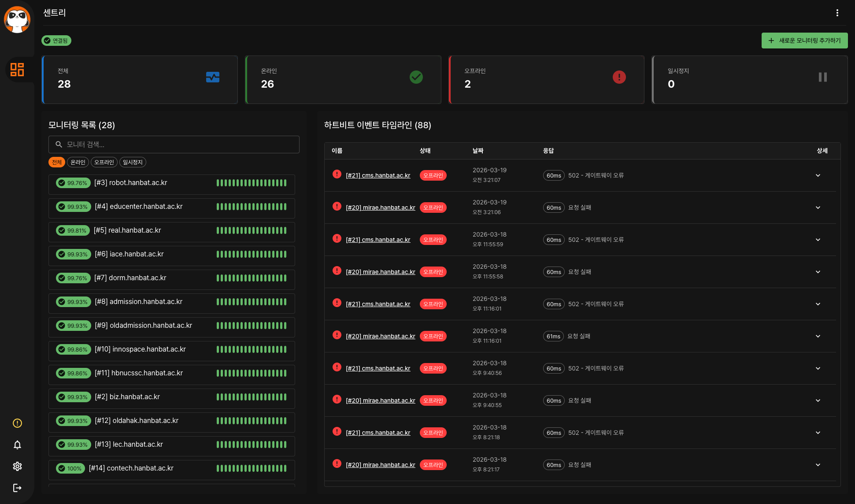Select the 오프라인 filter chip
Viewport: 855px width, 504px height.
coord(104,162)
